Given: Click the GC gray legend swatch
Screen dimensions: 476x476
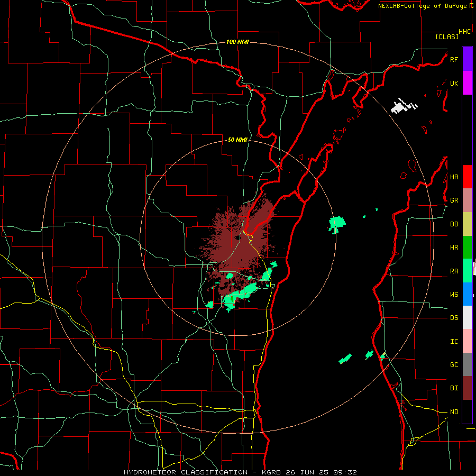Looking at the screenshot, I should [x=467, y=364].
